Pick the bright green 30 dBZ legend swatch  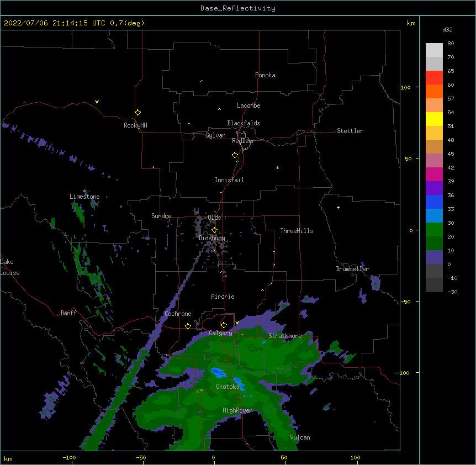pos(434,230)
